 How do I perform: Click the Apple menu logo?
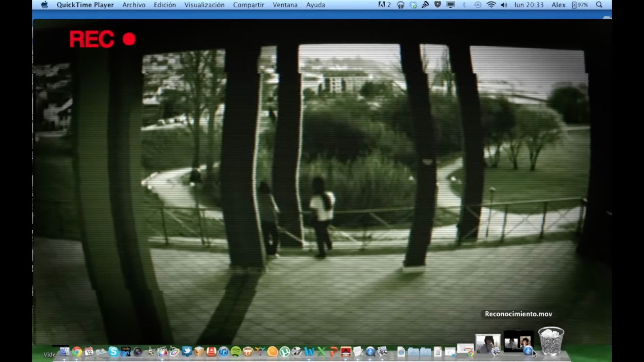[x=45, y=5]
